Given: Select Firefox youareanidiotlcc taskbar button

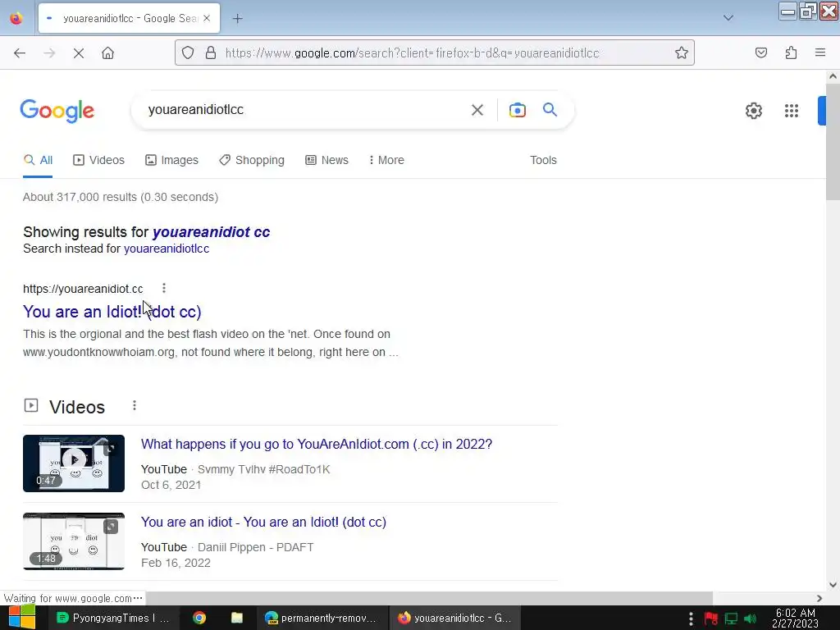Looking at the screenshot, I should 454,618.
